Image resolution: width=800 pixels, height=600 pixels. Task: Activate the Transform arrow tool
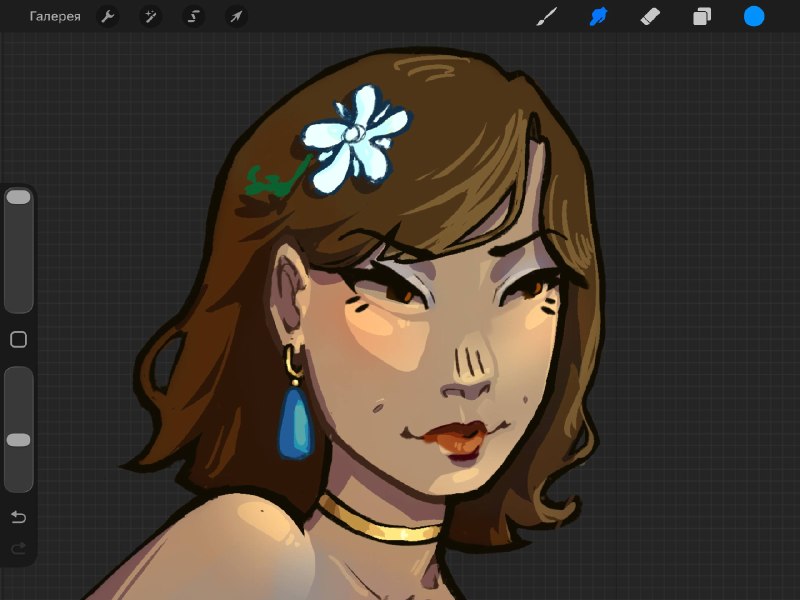236,16
